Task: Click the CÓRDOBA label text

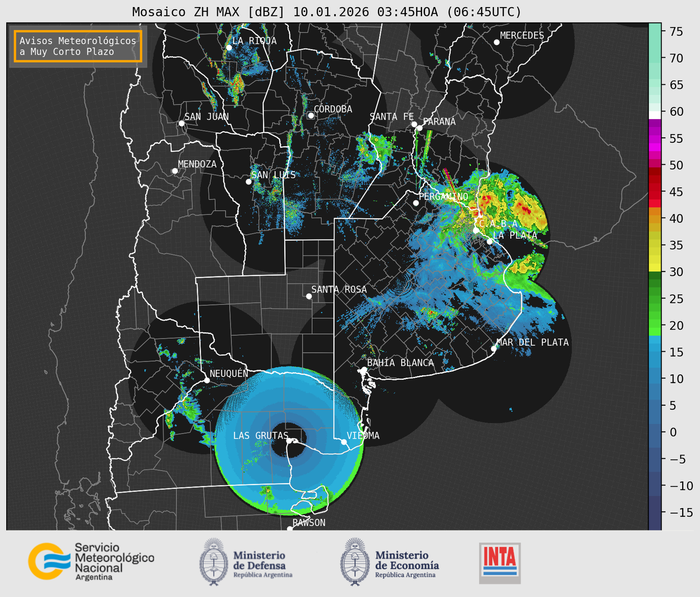Action: [333, 109]
